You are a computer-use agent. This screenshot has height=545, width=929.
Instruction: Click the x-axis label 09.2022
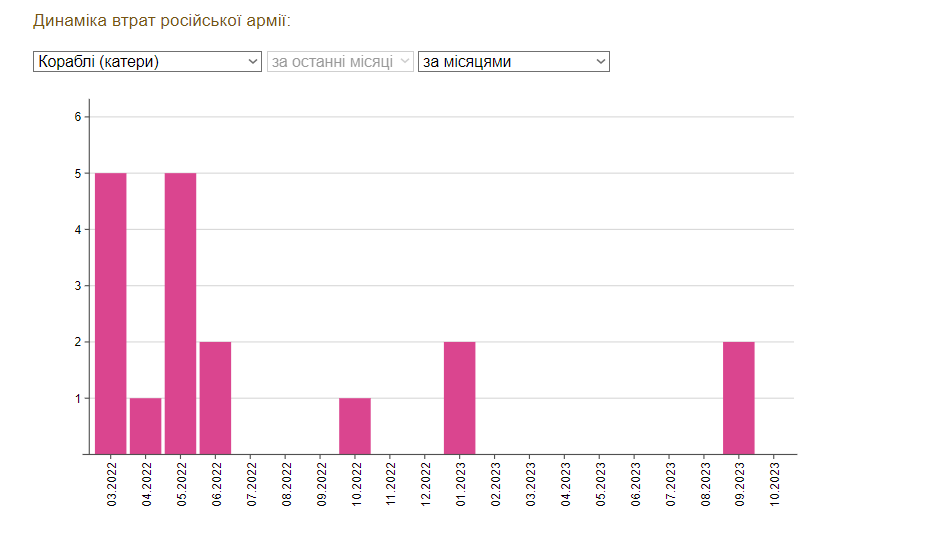(322, 485)
